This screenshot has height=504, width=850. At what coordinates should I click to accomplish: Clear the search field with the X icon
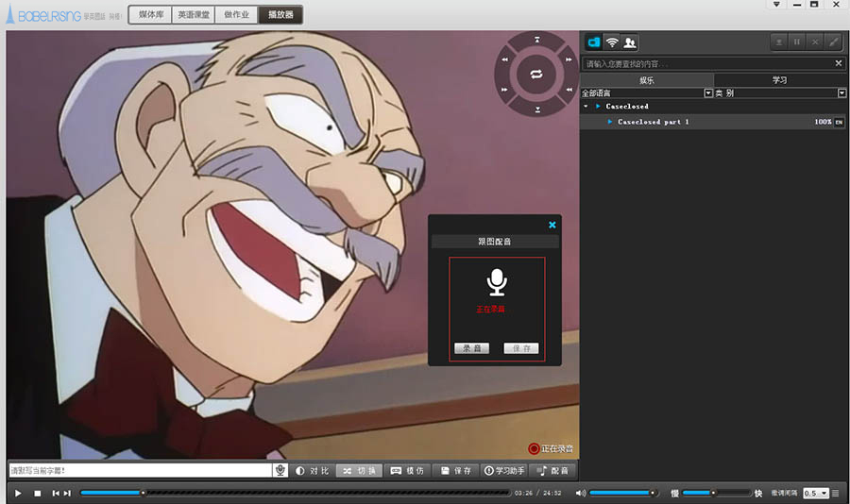tap(838, 63)
